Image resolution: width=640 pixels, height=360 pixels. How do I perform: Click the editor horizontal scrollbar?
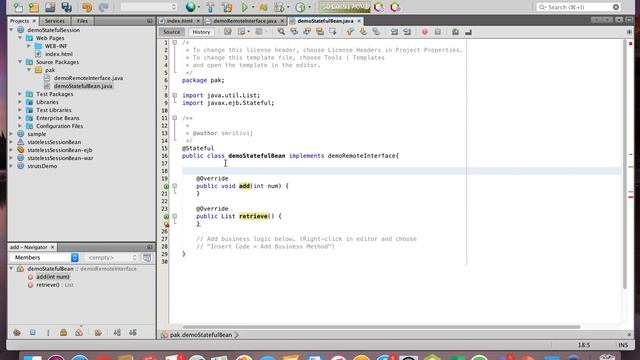pyautogui.click(x=381, y=327)
